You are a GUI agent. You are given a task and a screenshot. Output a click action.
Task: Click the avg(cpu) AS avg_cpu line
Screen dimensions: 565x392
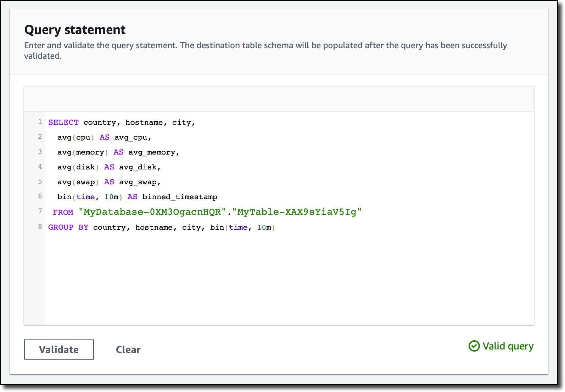(104, 137)
